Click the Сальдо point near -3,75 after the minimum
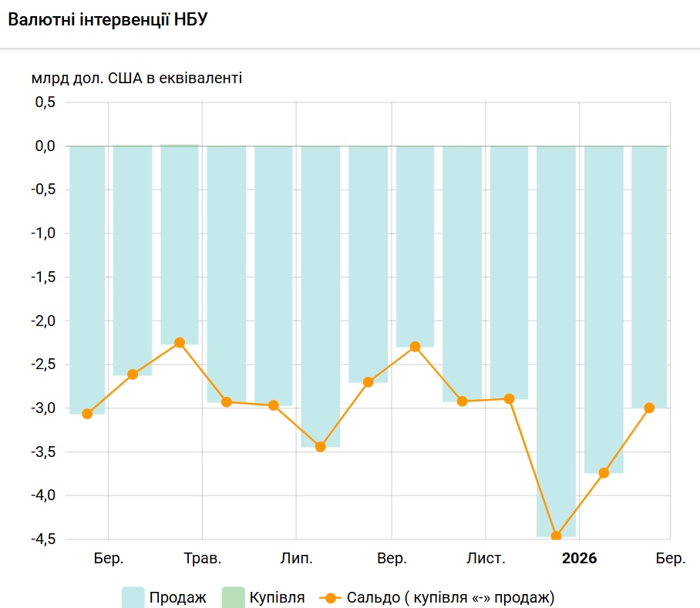Screen dimensions: 700x608 (604, 473)
